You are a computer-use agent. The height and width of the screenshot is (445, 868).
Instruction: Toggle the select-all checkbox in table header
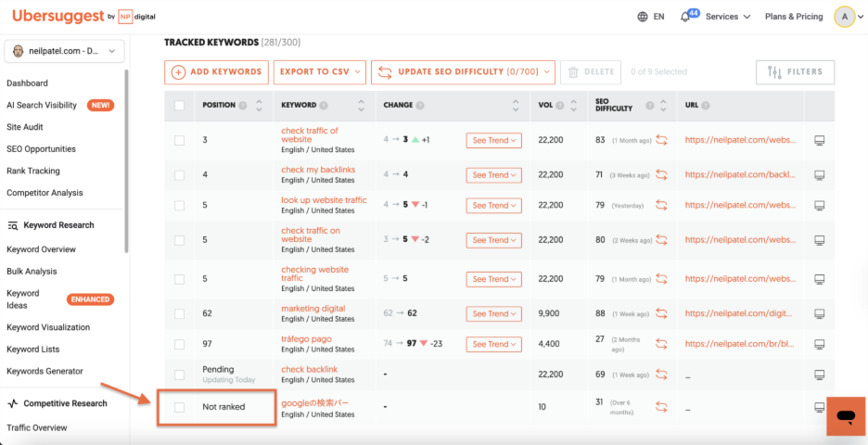[x=179, y=105]
